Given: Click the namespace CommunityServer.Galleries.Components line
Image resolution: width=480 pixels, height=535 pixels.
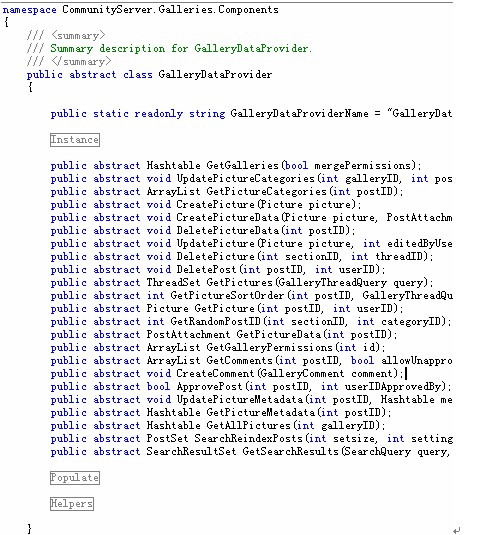Looking at the screenshot, I should (x=140, y=10).
